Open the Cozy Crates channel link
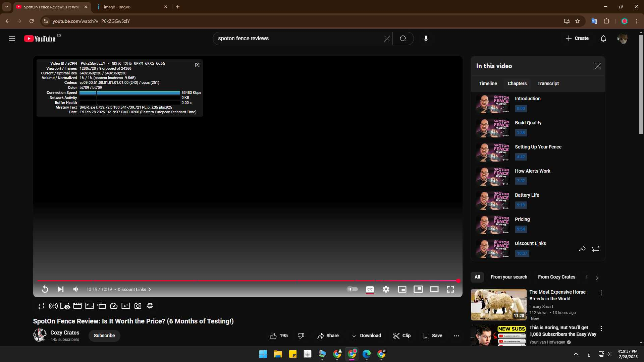 pos(65,333)
